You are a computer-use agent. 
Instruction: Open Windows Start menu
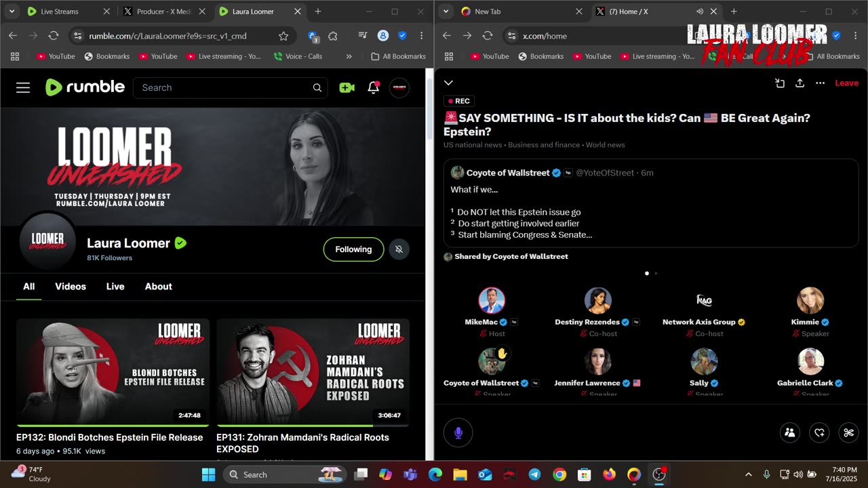coord(208,474)
